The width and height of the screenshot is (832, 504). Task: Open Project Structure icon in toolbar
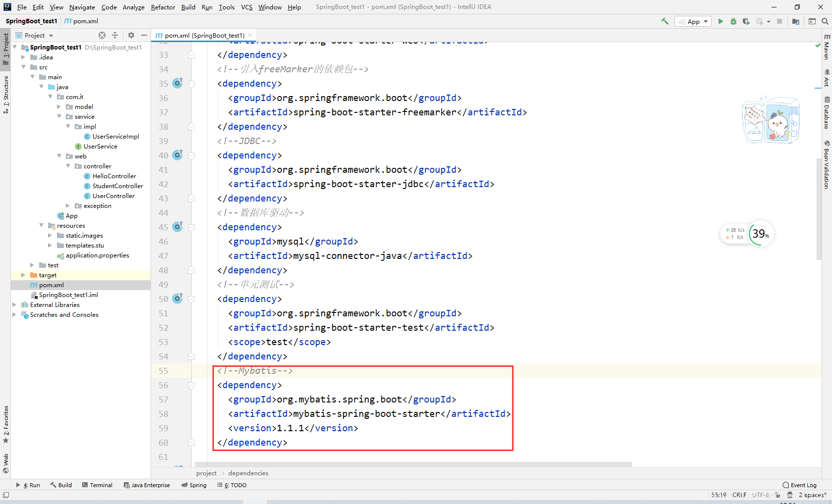[796, 21]
